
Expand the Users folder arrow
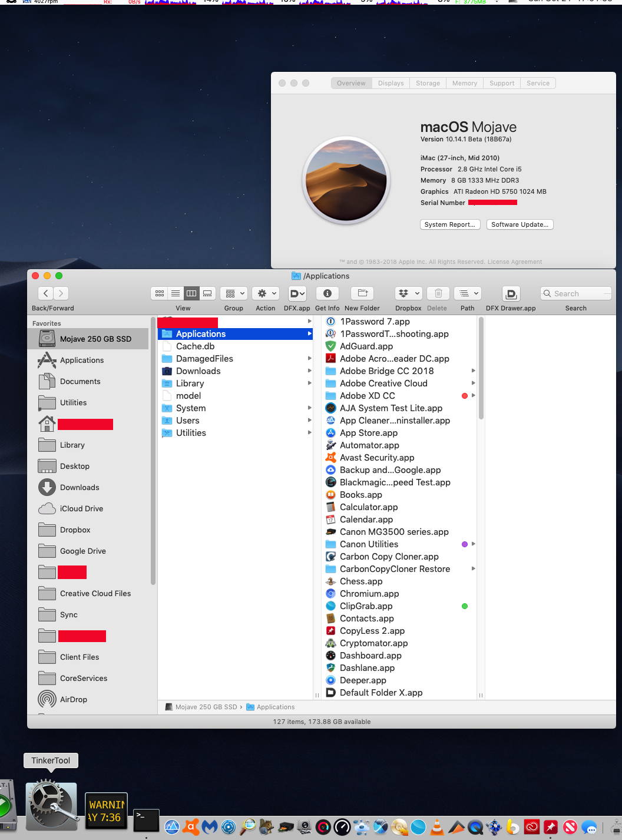309,421
